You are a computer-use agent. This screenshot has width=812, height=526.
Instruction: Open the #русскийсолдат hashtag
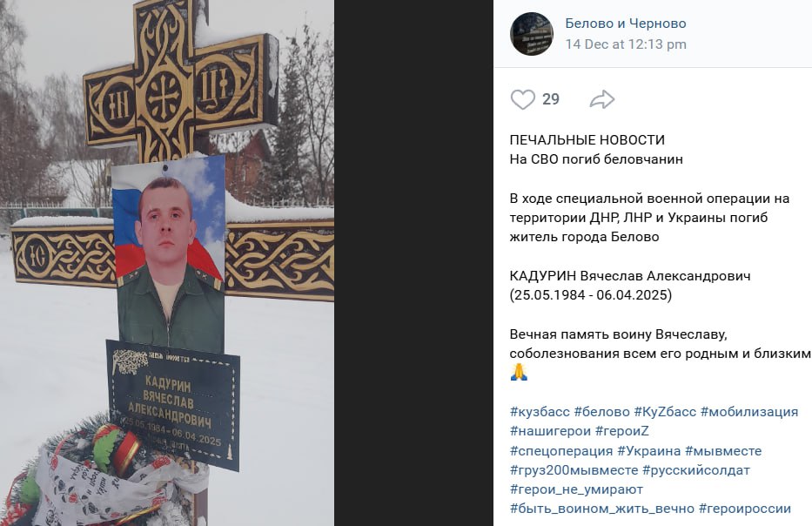coord(696,470)
